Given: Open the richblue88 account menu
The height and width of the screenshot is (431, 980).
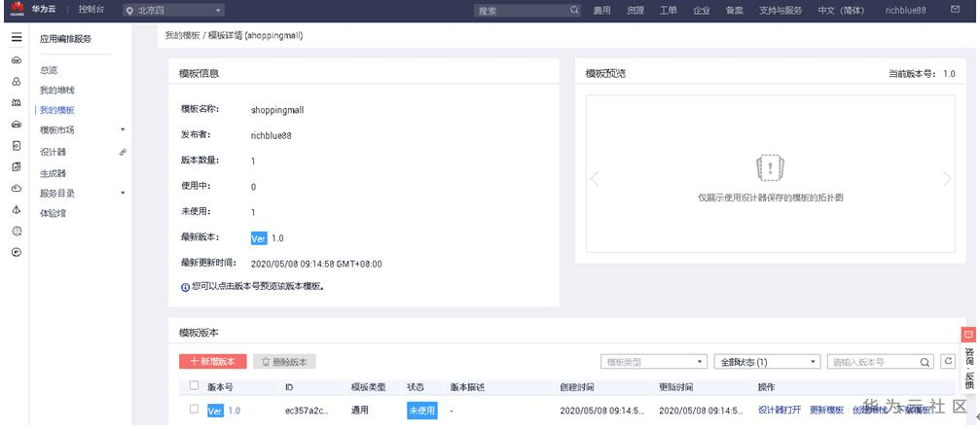Looking at the screenshot, I should [906, 11].
